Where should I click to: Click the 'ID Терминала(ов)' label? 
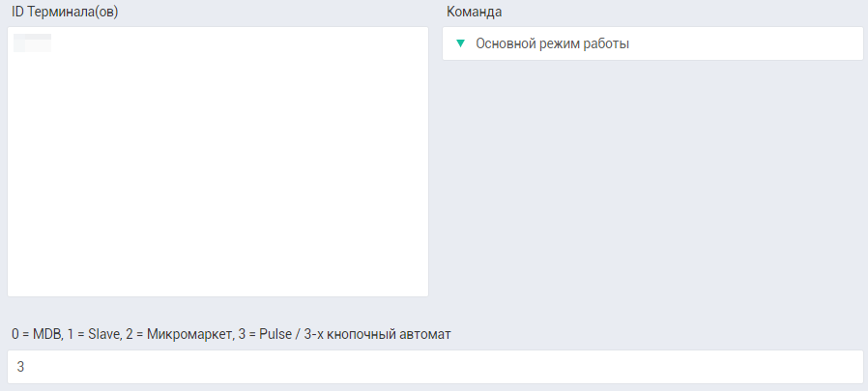[65, 12]
